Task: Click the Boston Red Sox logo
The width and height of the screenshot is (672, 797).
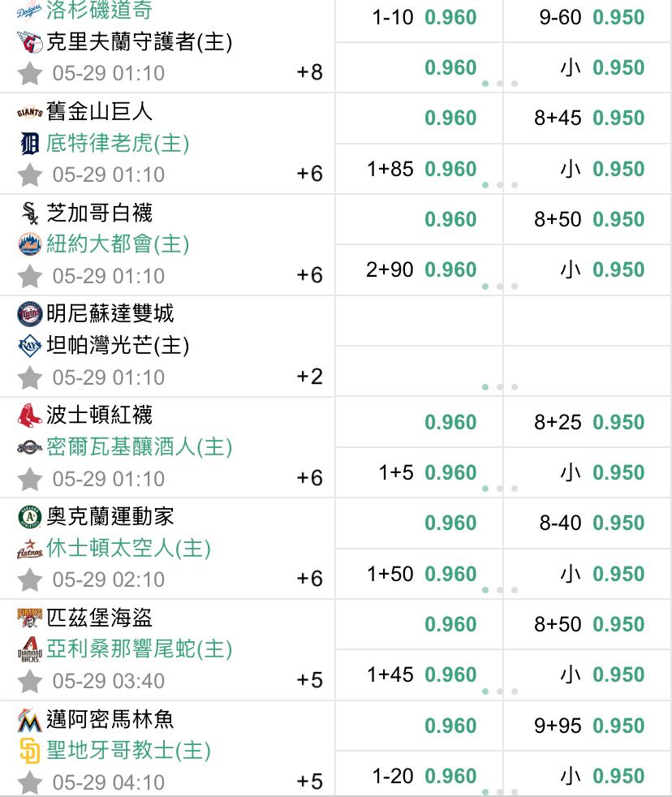Action: (29, 416)
